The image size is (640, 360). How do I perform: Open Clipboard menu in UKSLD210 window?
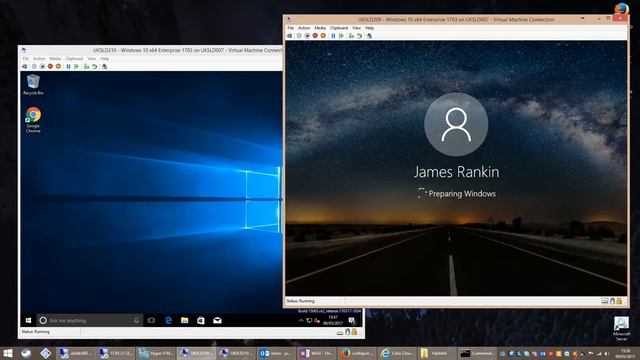74,59
